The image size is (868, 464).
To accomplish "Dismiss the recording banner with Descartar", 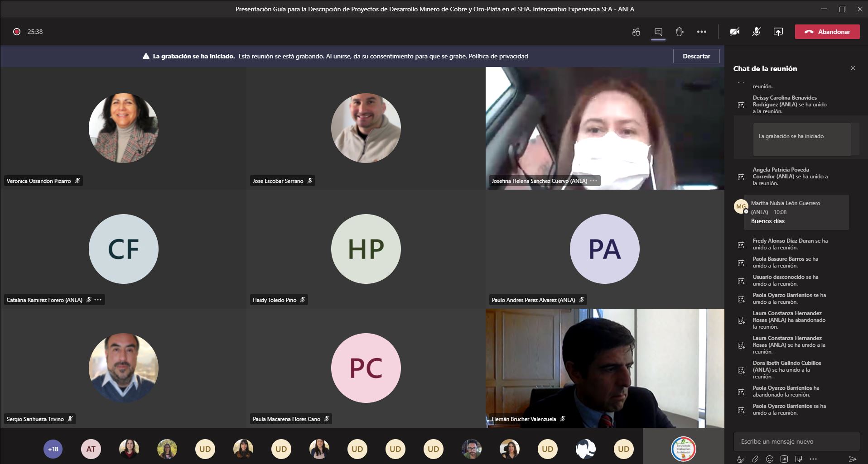I will tap(696, 56).
